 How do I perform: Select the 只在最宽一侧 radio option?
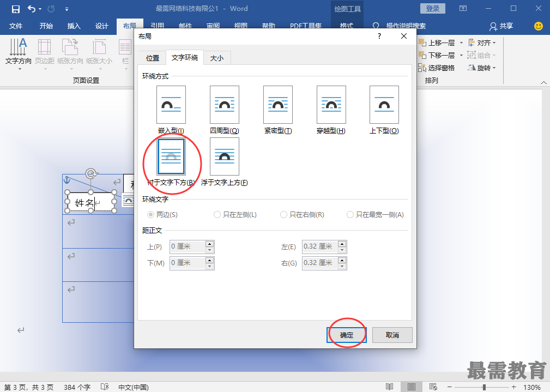click(x=376, y=214)
